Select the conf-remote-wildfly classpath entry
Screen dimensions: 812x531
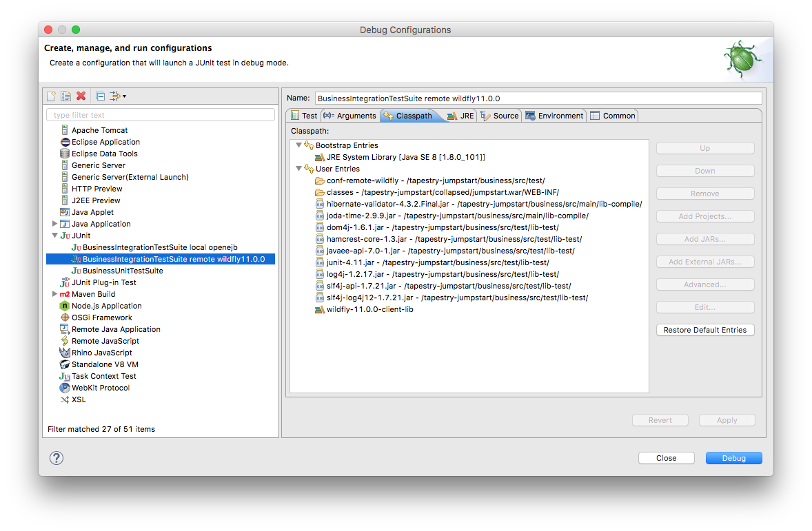coord(430,180)
